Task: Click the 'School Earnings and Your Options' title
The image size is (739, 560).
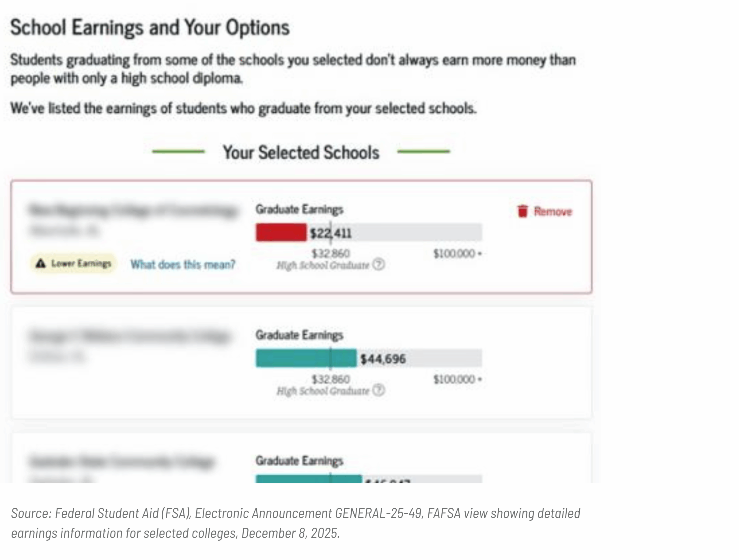Action: 150,27
